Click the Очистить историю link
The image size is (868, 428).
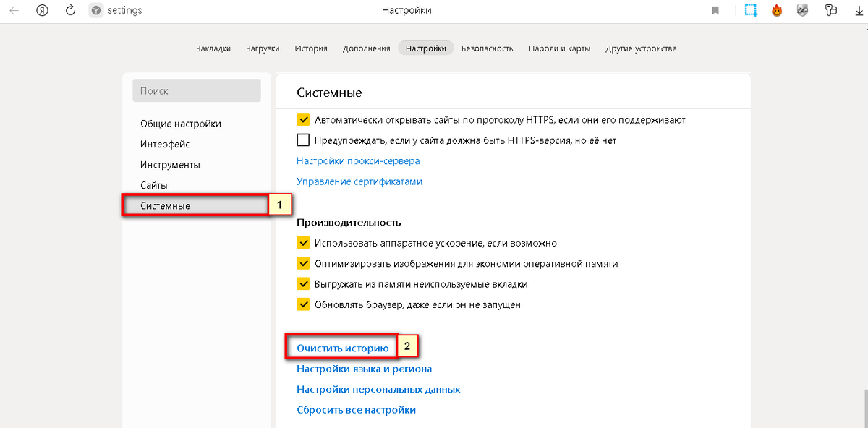coord(343,348)
